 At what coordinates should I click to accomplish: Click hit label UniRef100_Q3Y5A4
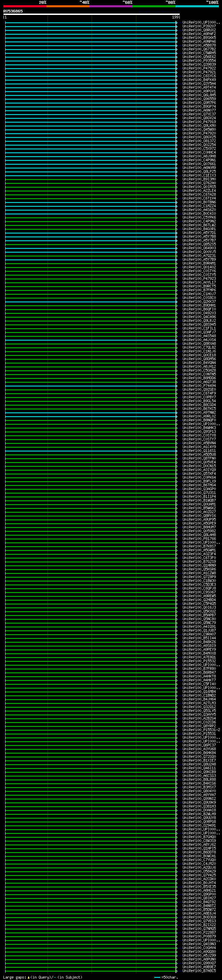coord(199,84)
